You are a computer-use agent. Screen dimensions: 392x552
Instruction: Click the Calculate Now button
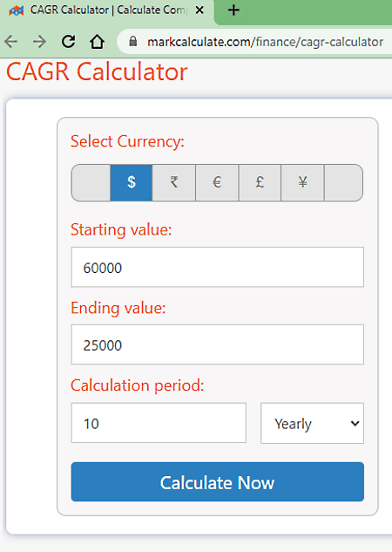217,482
